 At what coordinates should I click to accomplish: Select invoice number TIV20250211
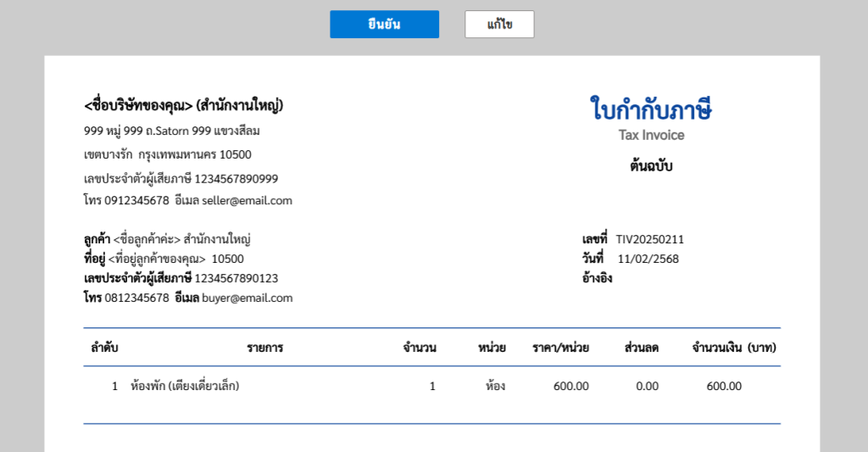(x=650, y=239)
